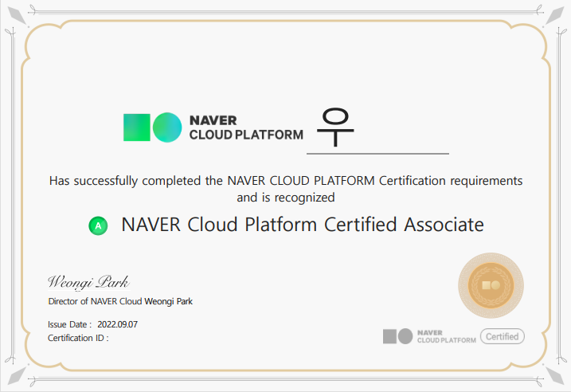Viewport: 571px width, 392px height.
Task: Click 'Director of NAVER Cloud Weongi Park'
Action: click(120, 301)
